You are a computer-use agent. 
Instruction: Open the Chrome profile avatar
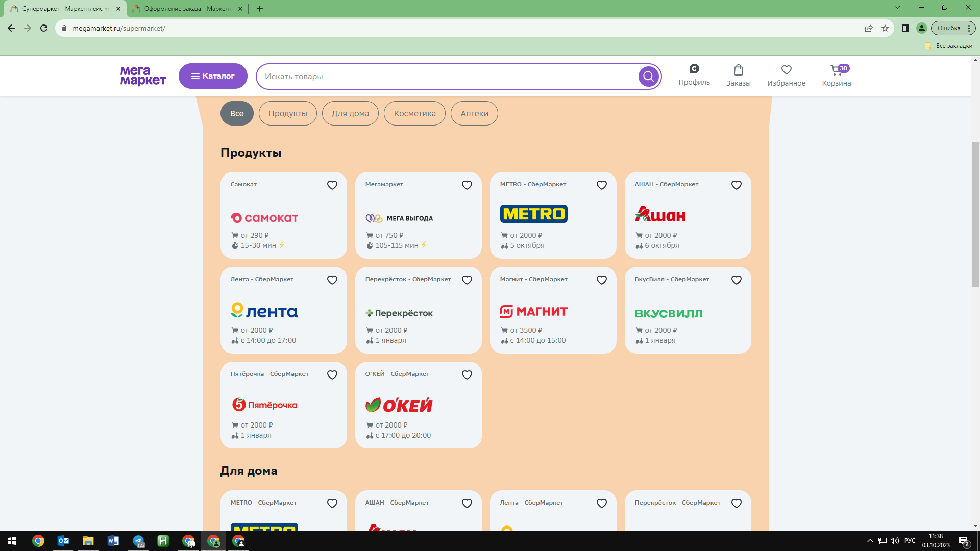(x=922, y=28)
